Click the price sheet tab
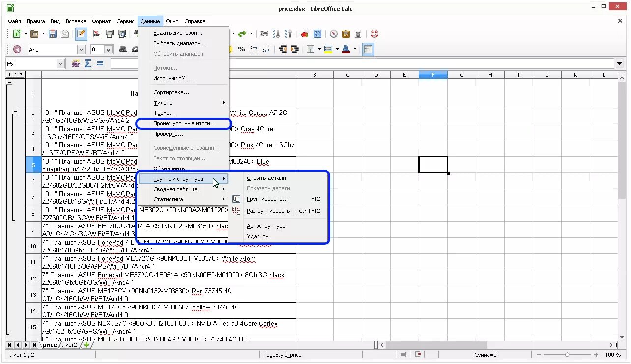Image resolution: width=631 pixels, height=364 pixels. point(50,345)
